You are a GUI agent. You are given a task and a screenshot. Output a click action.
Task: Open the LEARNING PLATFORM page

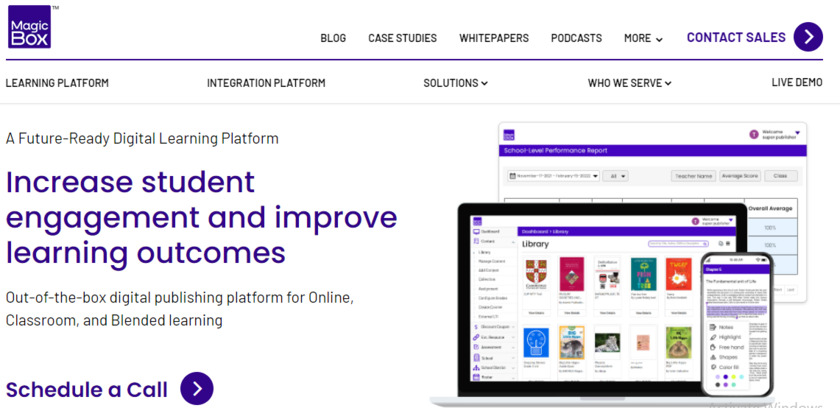[x=57, y=83]
